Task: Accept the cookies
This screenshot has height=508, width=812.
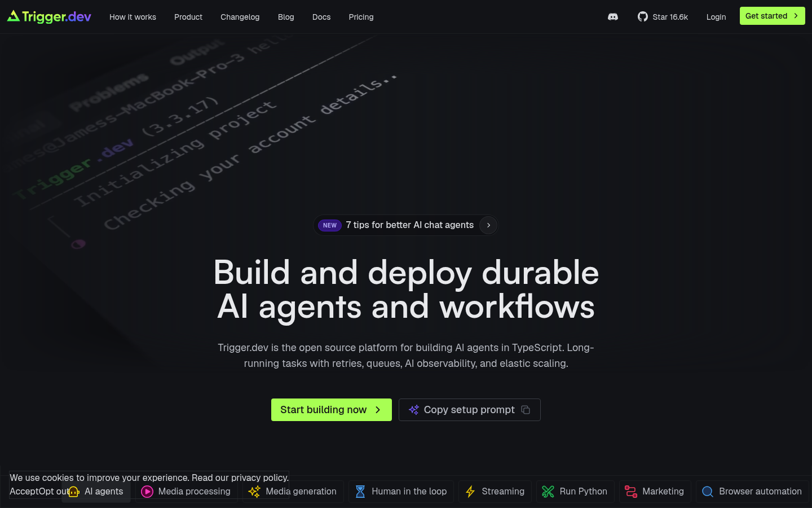Action: tap(24, 492)
